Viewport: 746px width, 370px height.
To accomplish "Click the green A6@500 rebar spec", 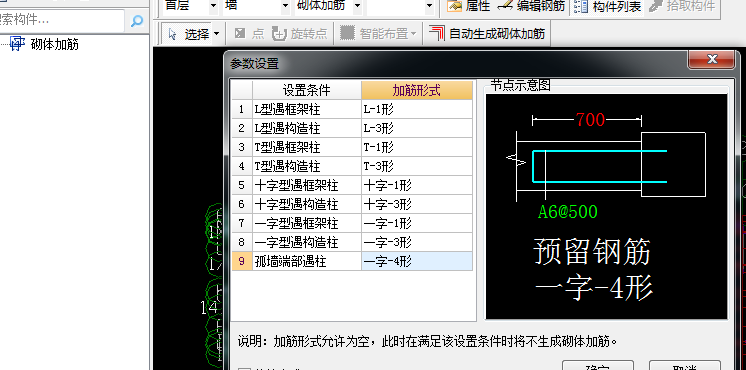I will pos(568,212).
